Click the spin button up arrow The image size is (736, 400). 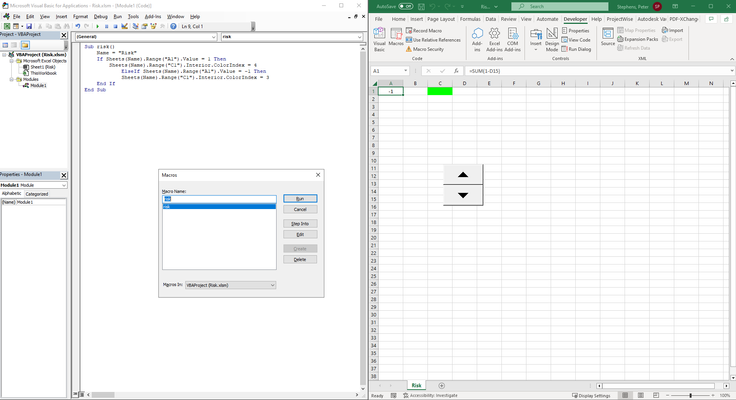click(463, 175)
